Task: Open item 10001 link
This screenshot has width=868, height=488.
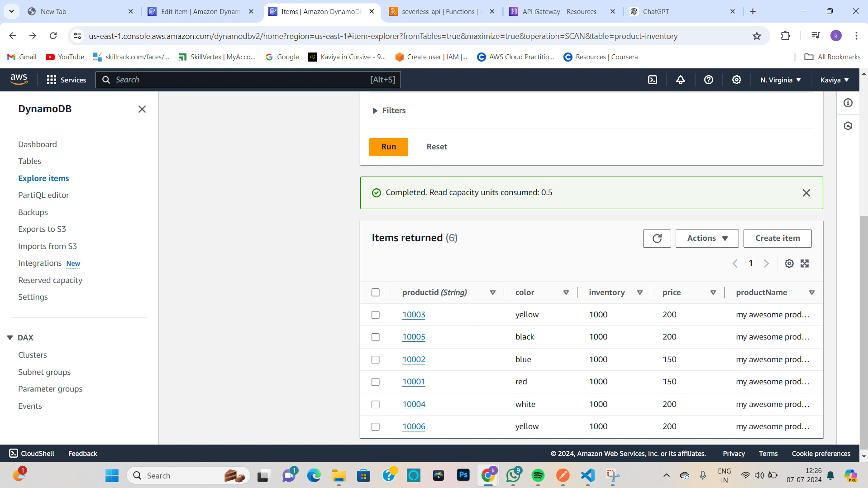Action: point(414,382)
